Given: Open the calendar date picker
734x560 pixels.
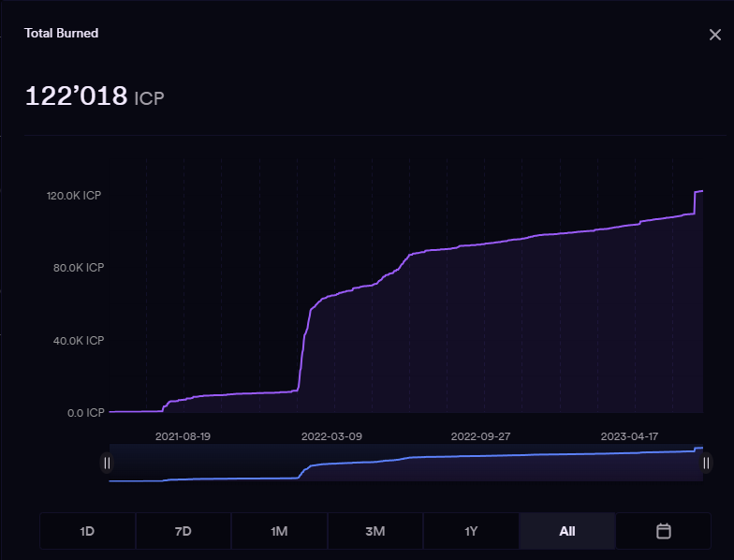Looking at the screenshot, I should pyautogui.click(x=663, y=531).
